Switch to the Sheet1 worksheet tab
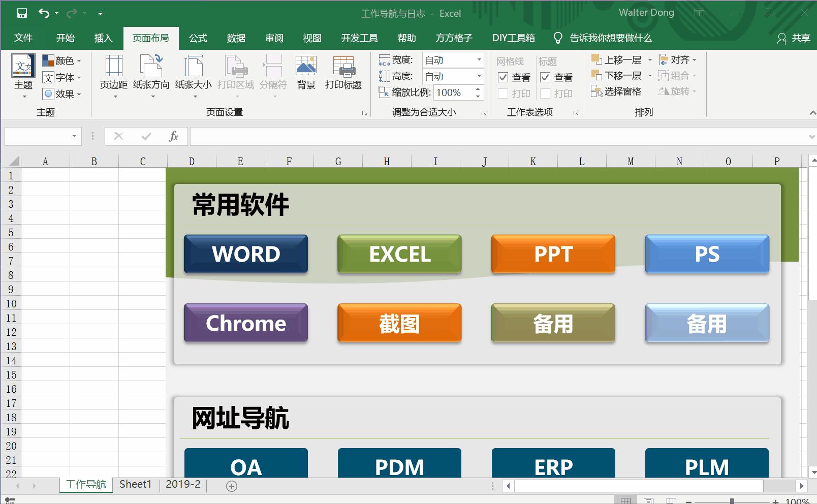Image resolution: width=817 pixels, height=504 pixels. point(135,484)
